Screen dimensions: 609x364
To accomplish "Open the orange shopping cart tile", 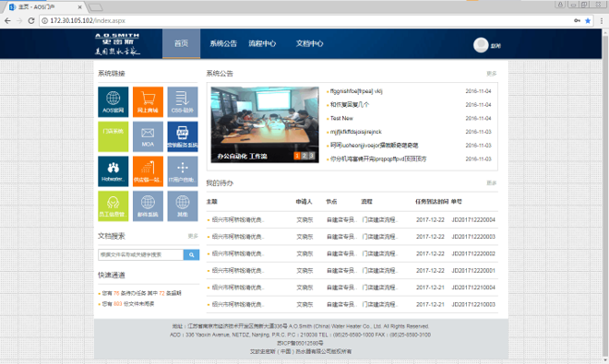I will 148,101.
